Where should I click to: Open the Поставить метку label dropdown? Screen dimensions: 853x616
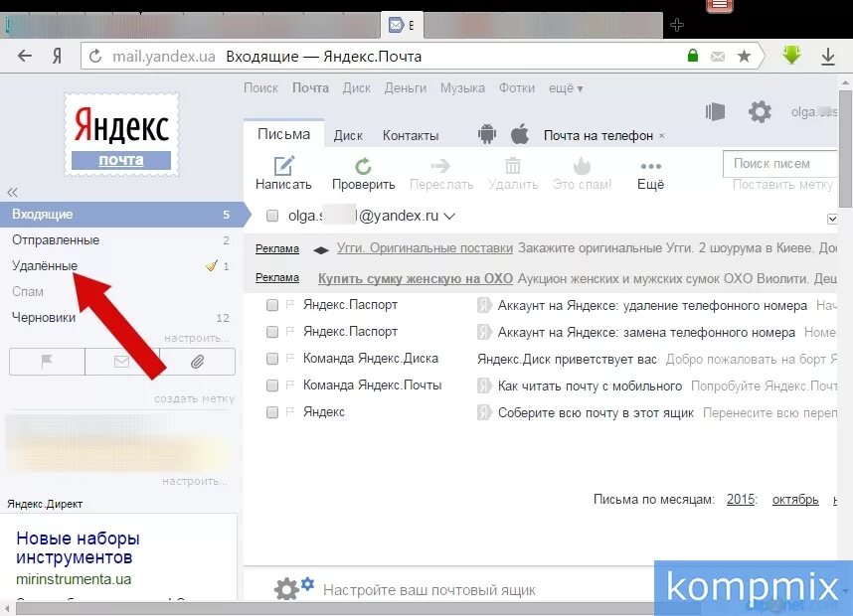pos(782,185)
